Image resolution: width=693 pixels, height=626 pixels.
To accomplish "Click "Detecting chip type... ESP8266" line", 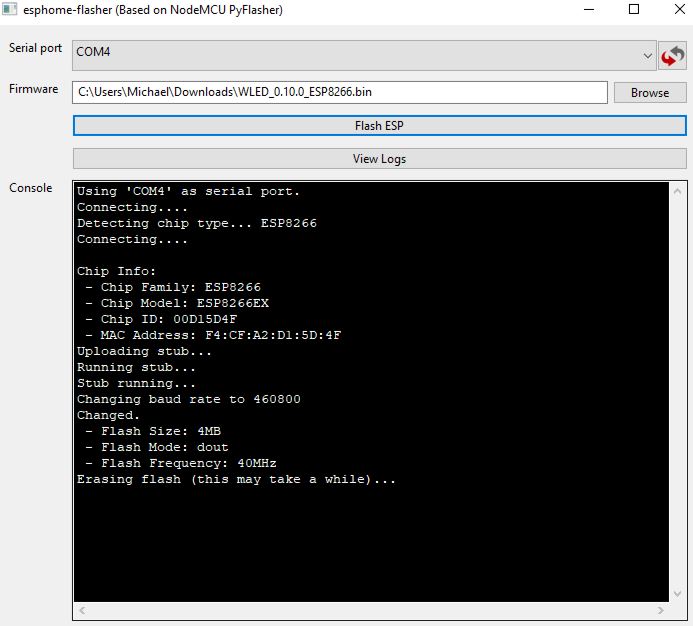I will point(197,223).
